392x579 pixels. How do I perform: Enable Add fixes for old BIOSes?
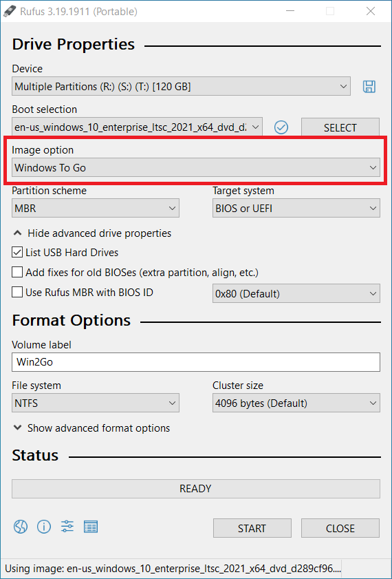point(17,273)
